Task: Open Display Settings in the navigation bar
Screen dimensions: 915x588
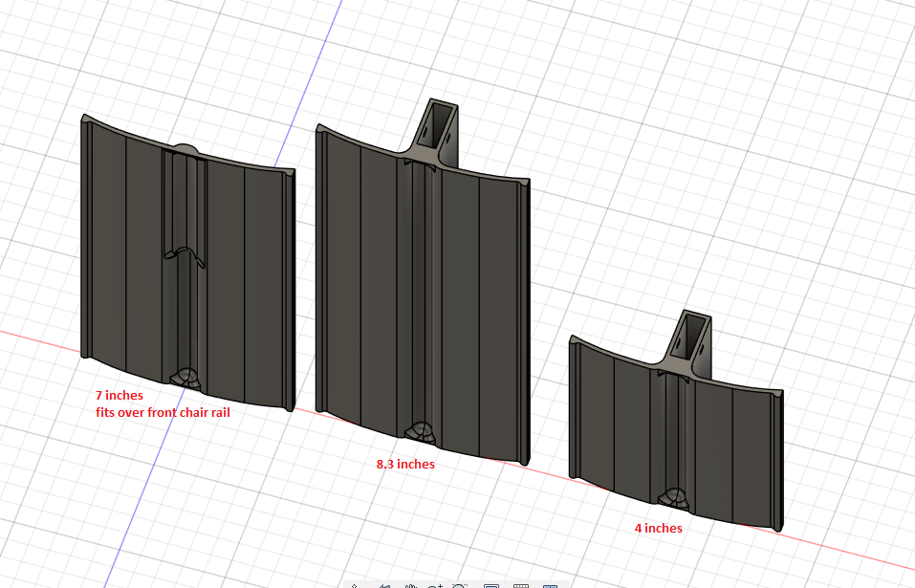Action: [x=491, y=585]
